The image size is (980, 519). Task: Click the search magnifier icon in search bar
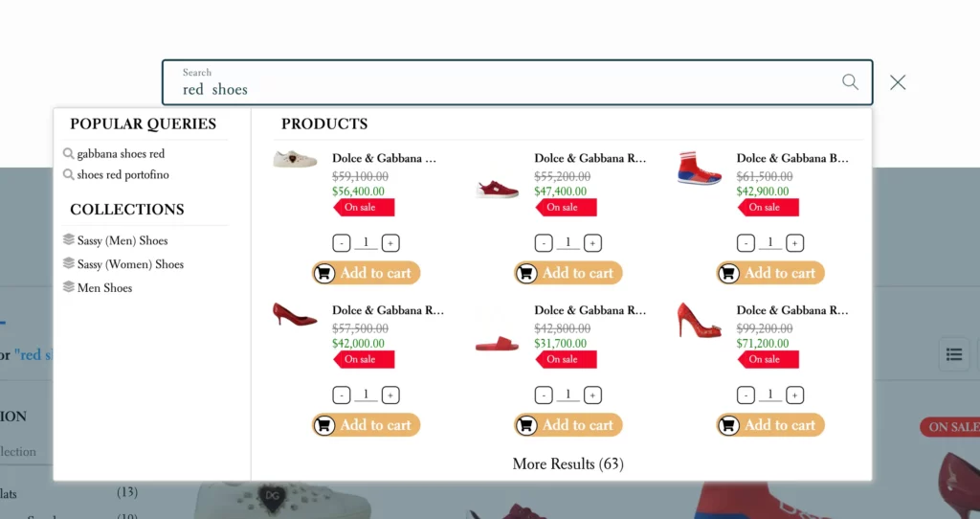pos(850,82)
